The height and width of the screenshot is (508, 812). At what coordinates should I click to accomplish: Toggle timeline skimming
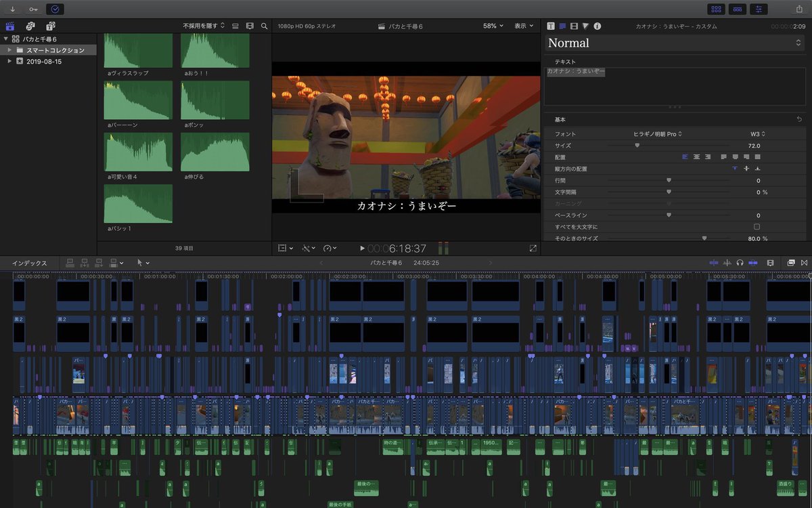tap(714, 263)
